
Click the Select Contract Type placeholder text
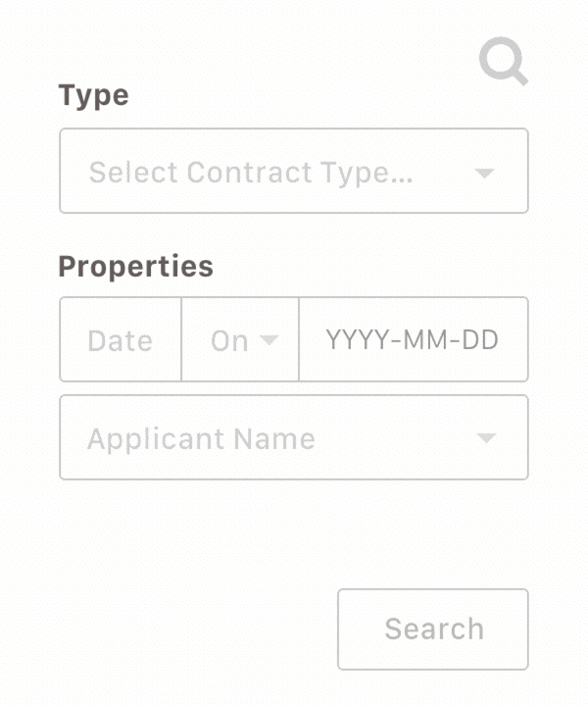tap(251, 173)
